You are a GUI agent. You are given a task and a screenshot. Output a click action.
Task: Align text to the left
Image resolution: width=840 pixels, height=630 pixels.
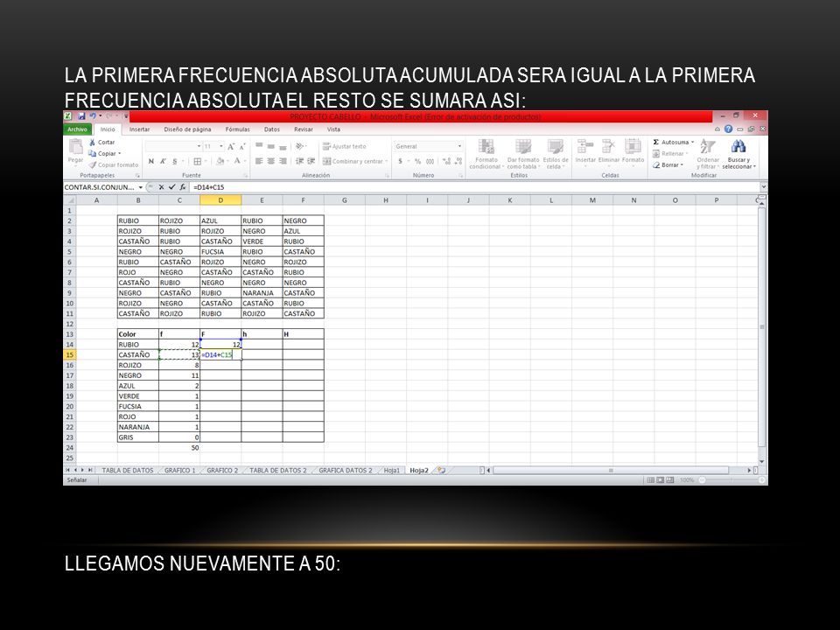[x=259, y=161]
